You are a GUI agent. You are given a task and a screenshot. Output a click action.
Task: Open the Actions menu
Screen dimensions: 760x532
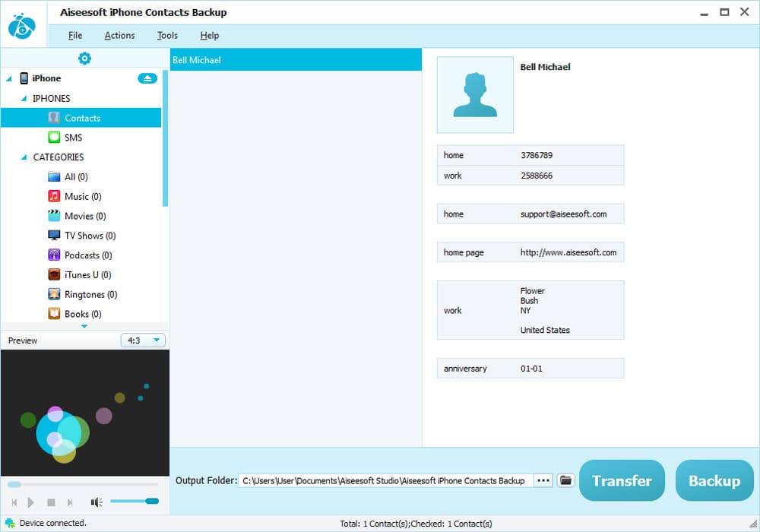(119, 35)
